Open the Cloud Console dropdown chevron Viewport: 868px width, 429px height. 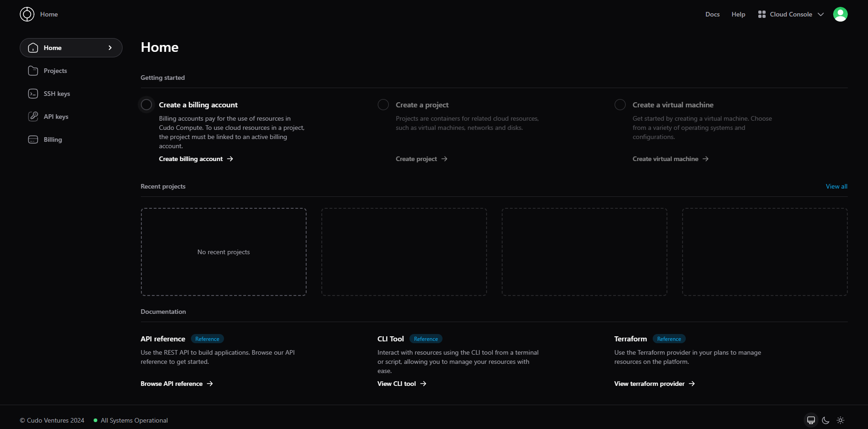821,14
